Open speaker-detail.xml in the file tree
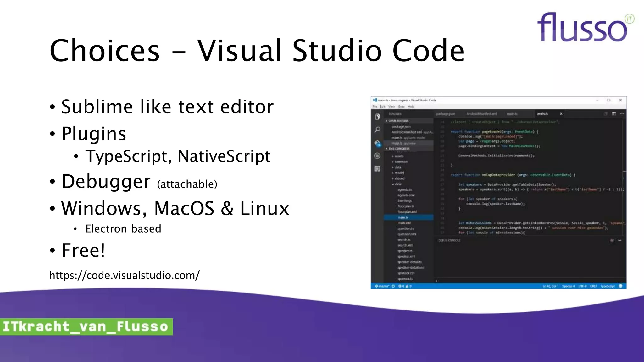This screenshot has width=644, height=362. [x=411, y=268]
